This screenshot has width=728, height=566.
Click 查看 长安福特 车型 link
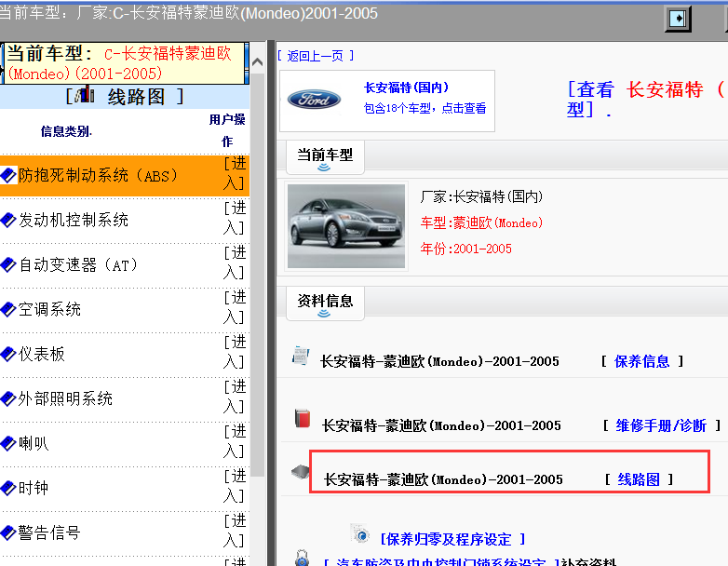pyautogui.click(x=645, y=99)
